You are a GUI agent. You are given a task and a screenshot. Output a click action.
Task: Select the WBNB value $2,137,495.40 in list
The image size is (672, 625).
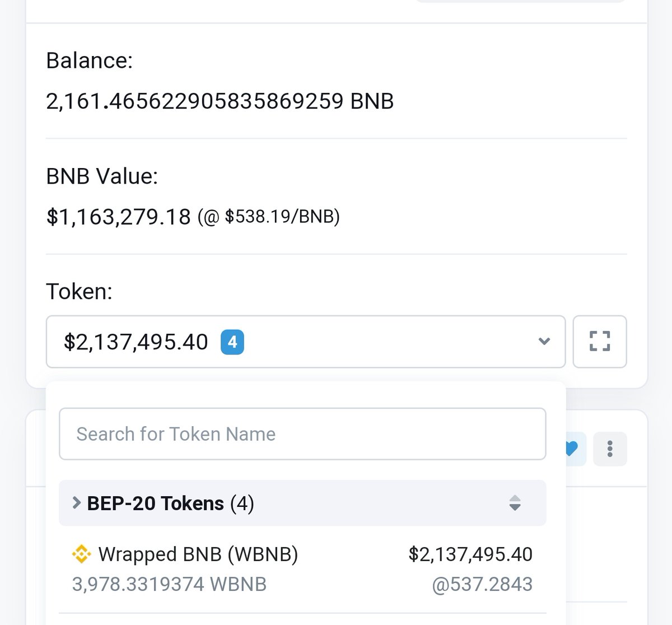470,554
